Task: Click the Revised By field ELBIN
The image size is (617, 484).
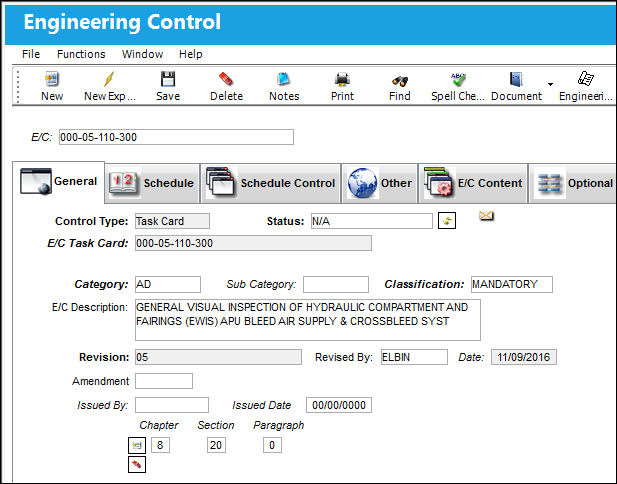Action: click(x=414, y=357)
